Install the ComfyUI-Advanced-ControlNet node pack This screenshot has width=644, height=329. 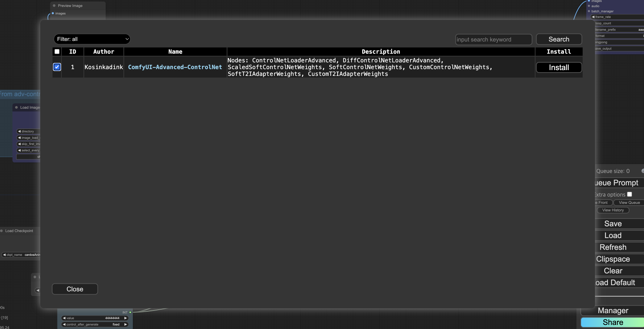click(559, 68)
